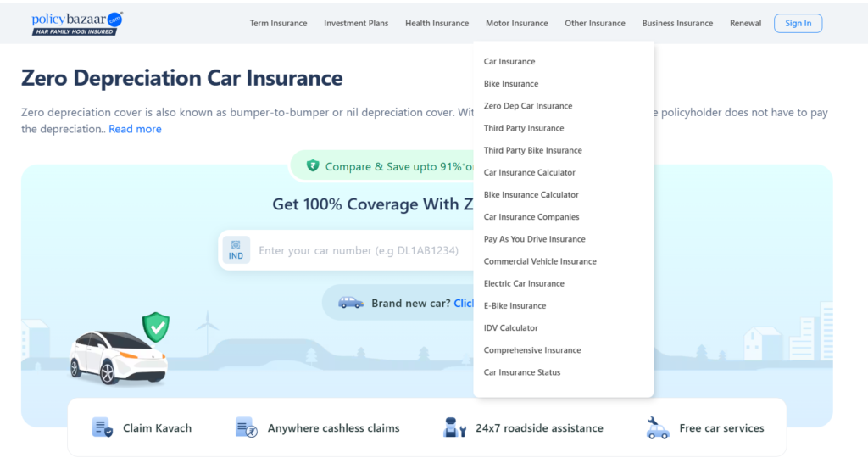Viewport: 868px width, 458px height.
Task: Click the Anywhere cashless claims text
Action: point(333,428)
